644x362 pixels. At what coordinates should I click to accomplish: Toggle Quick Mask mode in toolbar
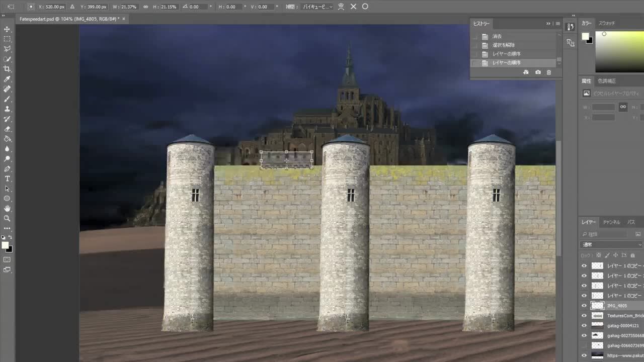pyautogui.click(x=7, y=259)
